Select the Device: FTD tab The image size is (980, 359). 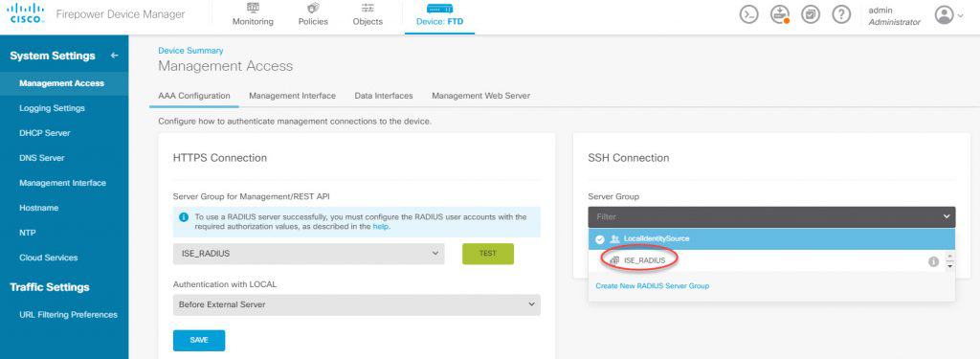(439, 15)
